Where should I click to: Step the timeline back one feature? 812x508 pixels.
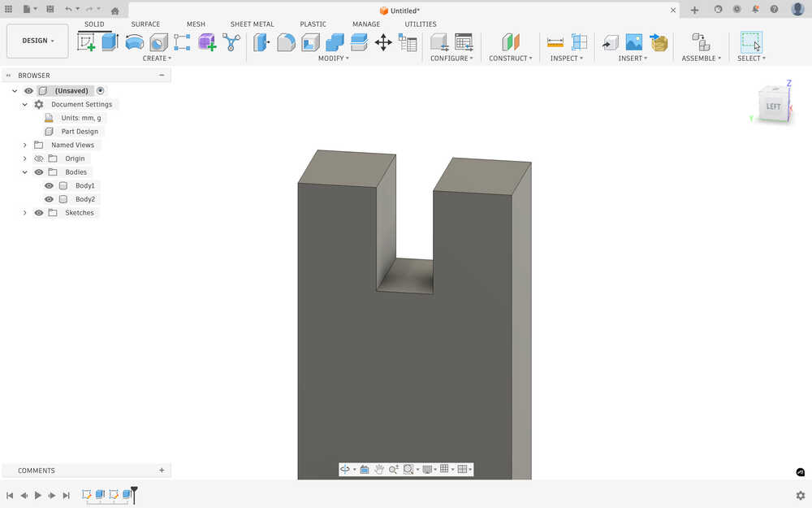coord(24,495)
